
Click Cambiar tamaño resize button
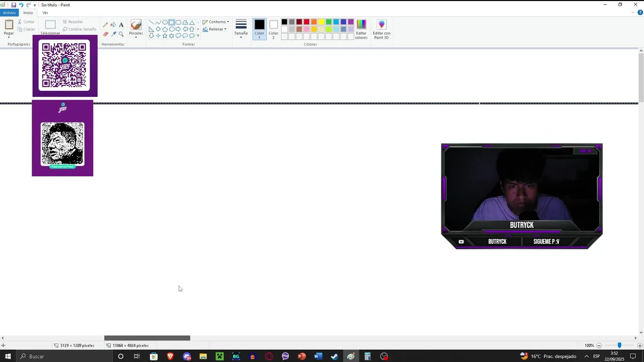(x=79, y=29)
